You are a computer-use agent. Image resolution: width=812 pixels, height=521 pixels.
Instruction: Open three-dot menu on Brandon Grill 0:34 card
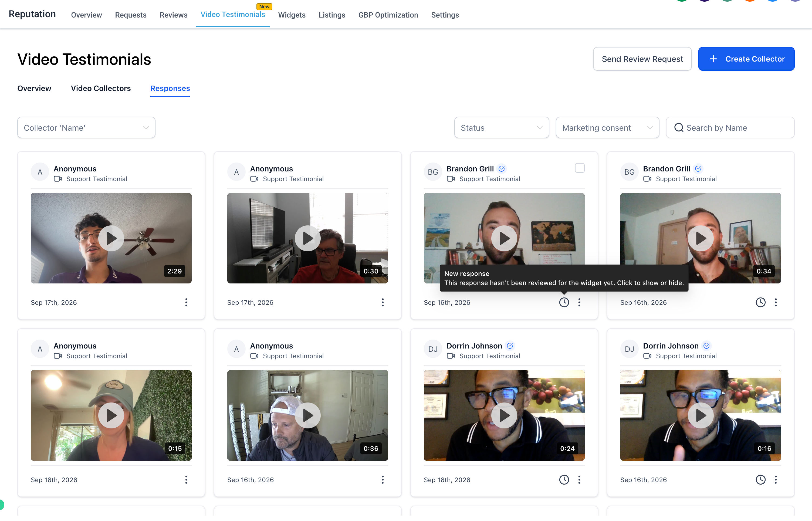pyautogui.click(x=776, y=302)
